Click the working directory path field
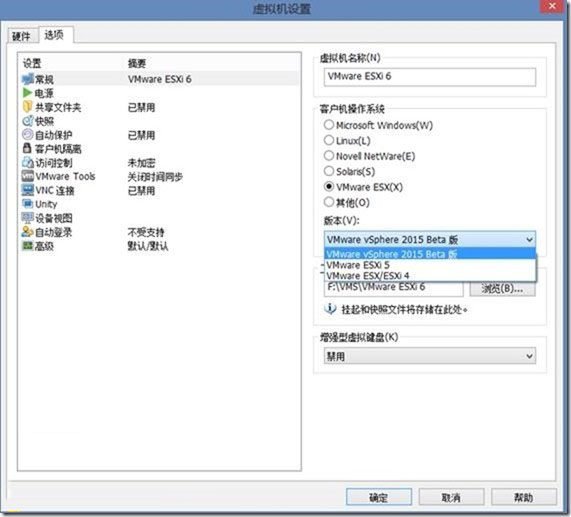This screenshot has height=517, width=571. tap(394, 289)
